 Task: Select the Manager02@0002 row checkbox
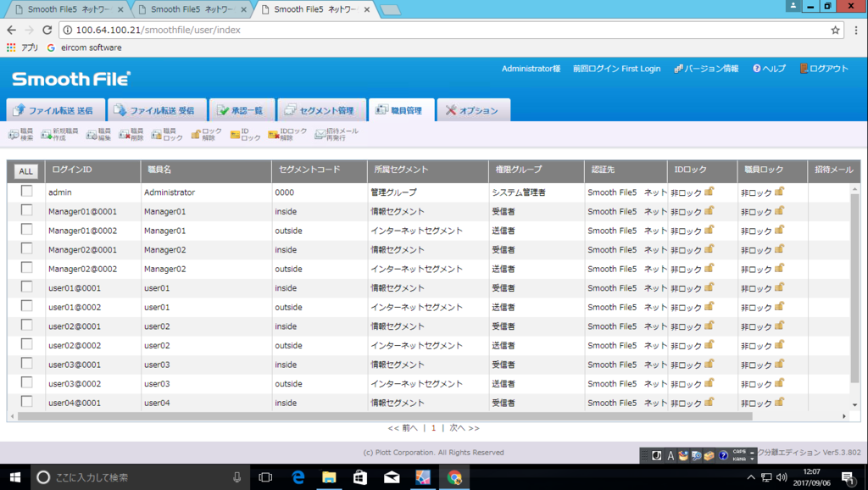pos(26,267)
